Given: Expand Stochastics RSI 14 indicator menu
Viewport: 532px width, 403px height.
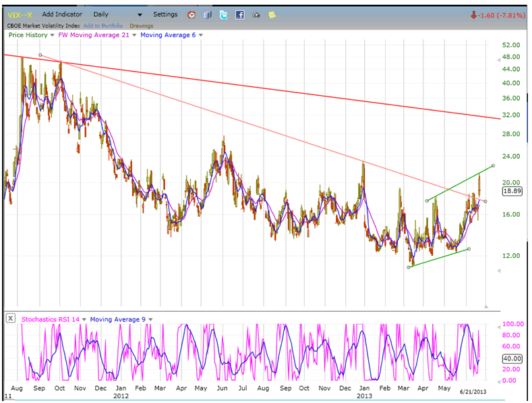Looking at the screenshot, I should click(x=84, y=319).
